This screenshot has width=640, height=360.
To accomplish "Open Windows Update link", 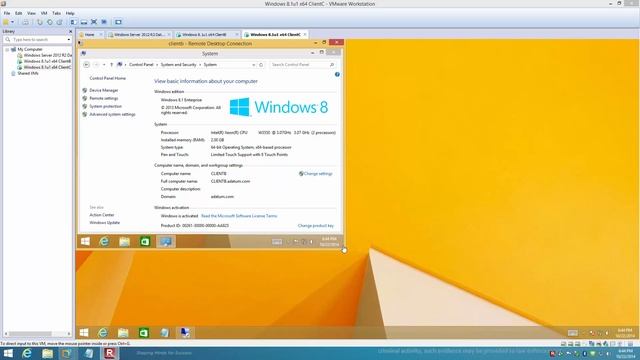I will click(x=104, y=222).
